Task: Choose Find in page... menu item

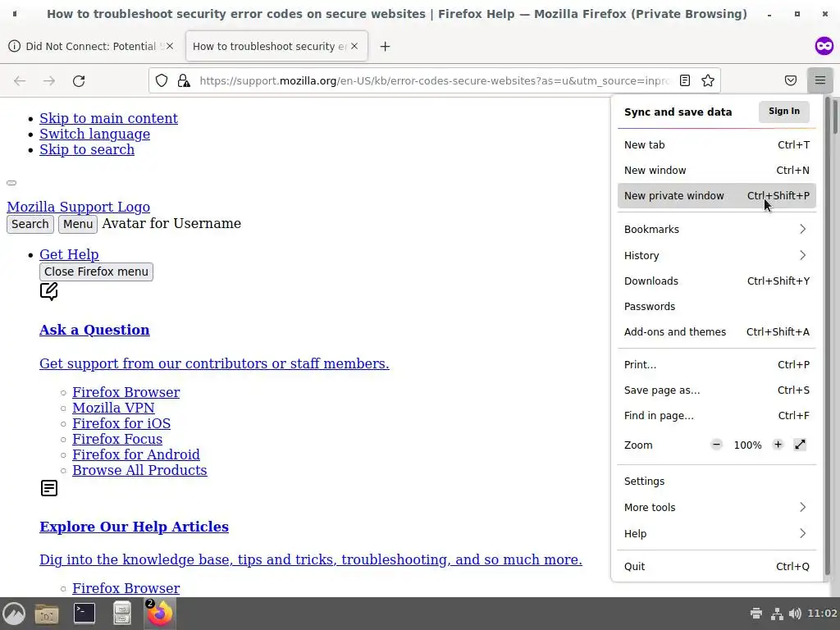Action: tap(716, 416)
